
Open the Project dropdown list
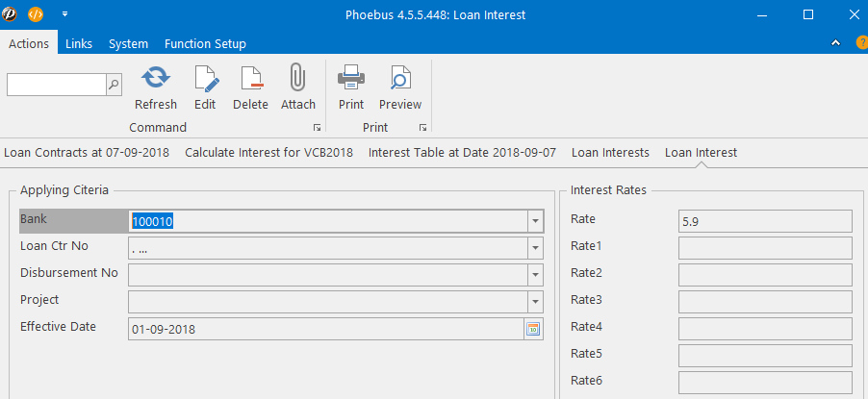534,302
